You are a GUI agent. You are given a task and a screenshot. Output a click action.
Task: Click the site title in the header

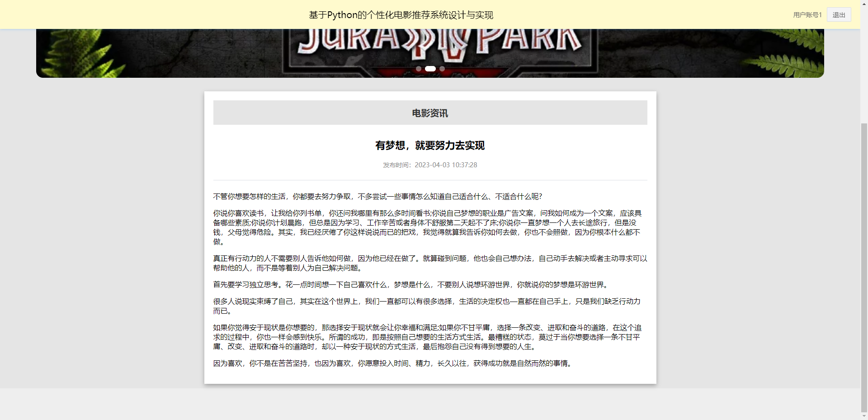[401, 14]
